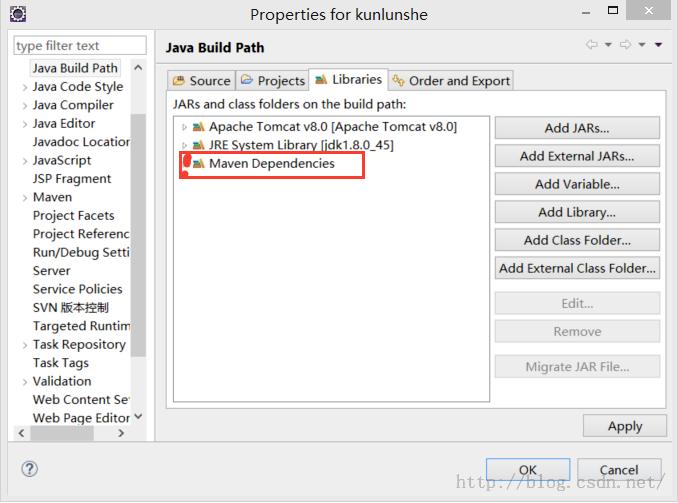Expand the Java Editor tree node

tap(25, 124)
